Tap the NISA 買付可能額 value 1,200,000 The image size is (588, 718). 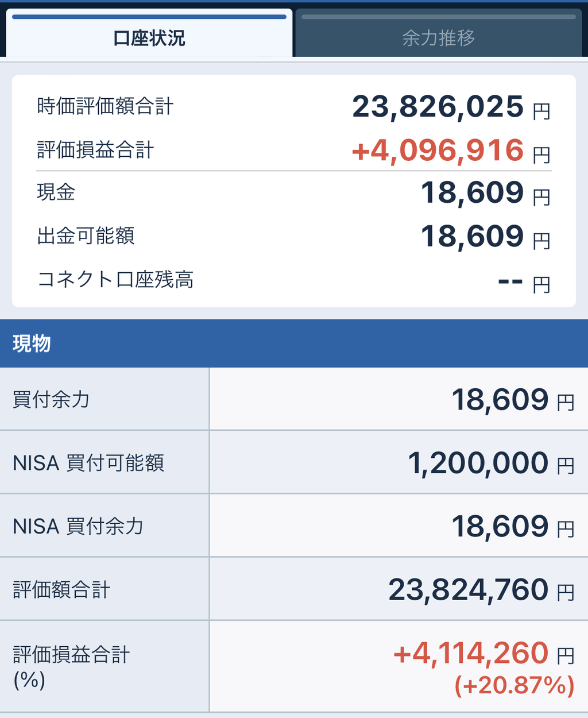click(478, 463)
